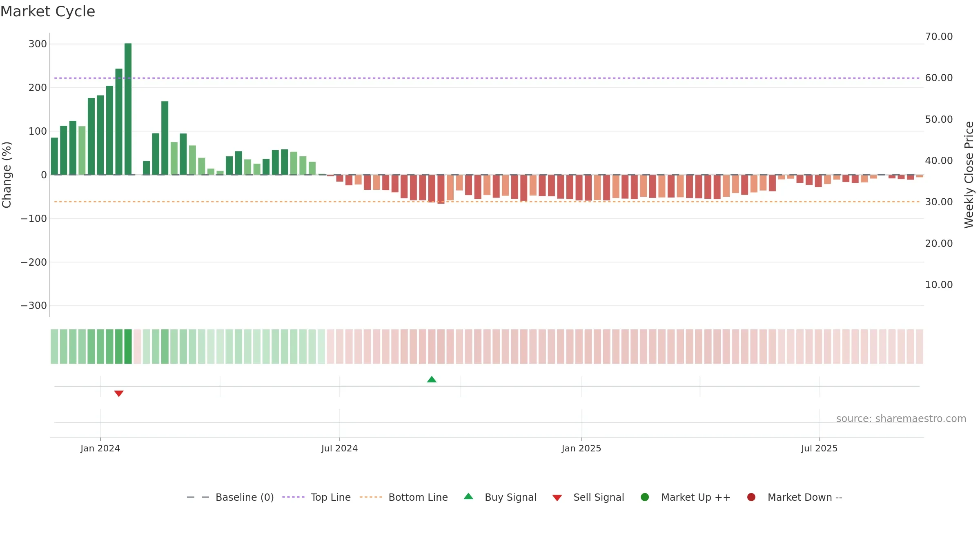This screenshot has width=980, height=551.
Task: Click the 50.00 right axis value
Action: [x=939, y=120]
